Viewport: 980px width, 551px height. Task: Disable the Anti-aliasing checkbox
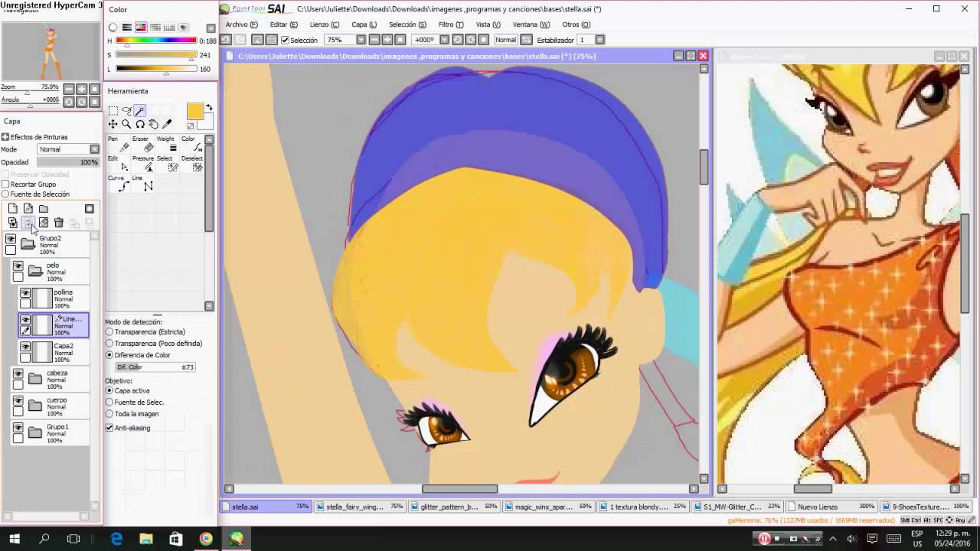point(109,428)
